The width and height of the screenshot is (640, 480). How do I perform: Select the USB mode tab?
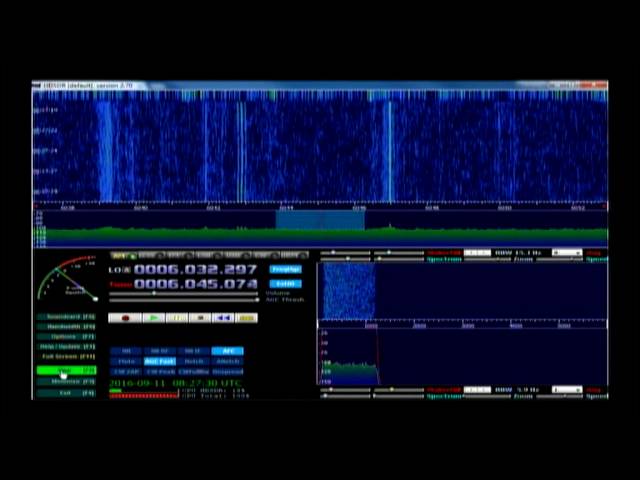pos(237,256)
